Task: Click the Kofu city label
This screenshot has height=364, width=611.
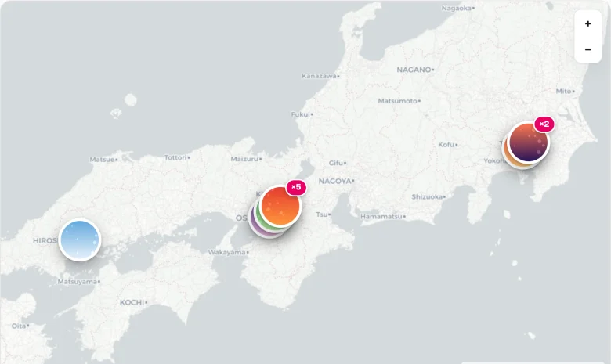Action: [446, 145]
